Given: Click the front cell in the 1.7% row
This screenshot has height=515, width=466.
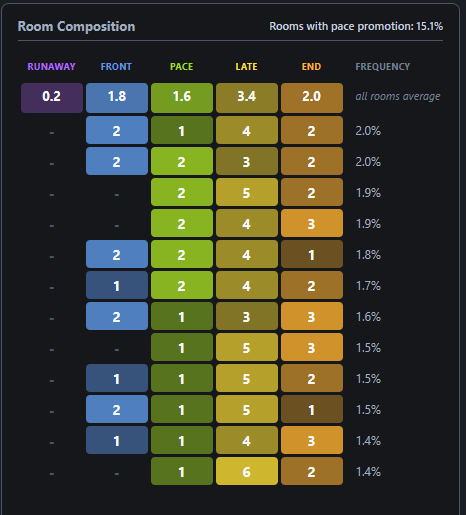Looking at the screenshot, I should point(117,285).
